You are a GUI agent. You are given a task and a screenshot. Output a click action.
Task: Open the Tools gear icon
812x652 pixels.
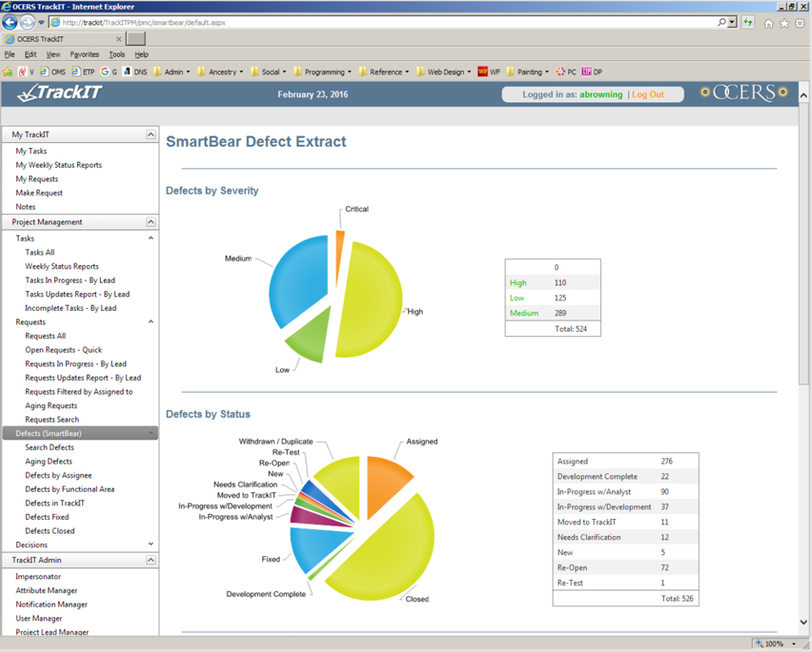coord(800,24)
